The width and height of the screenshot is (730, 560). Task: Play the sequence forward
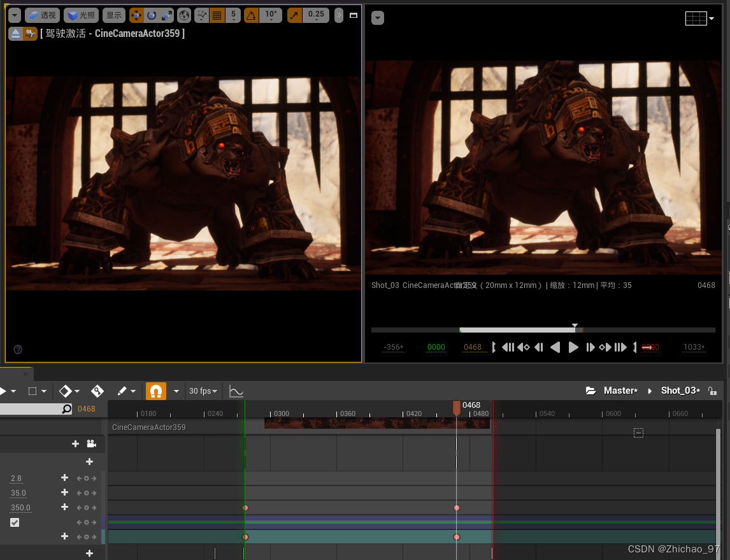pyautogui.click(x=573, y=347)
